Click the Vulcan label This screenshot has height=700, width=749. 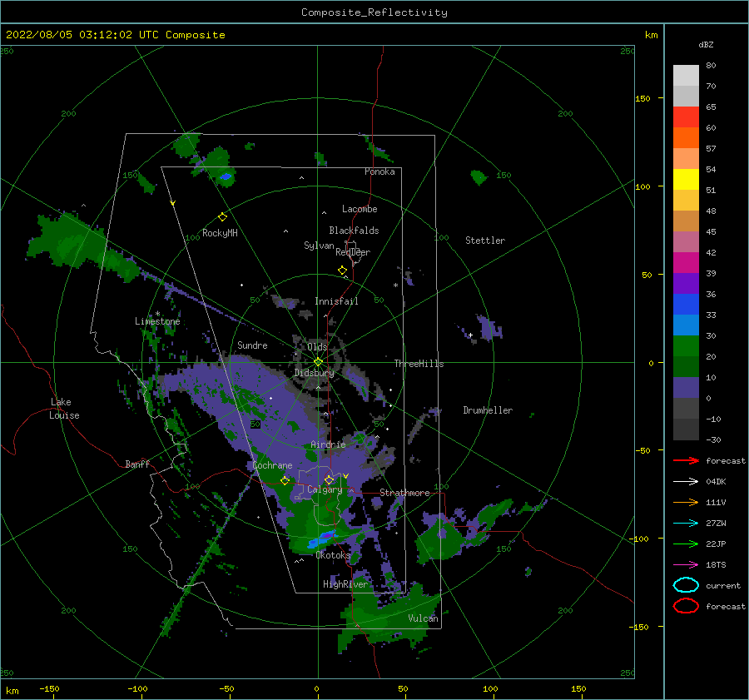coord(423,618)
